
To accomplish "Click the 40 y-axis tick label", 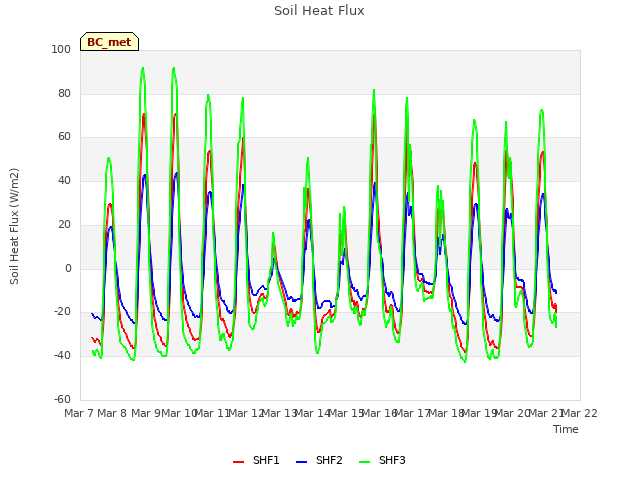I will click(x=64, y=180).
